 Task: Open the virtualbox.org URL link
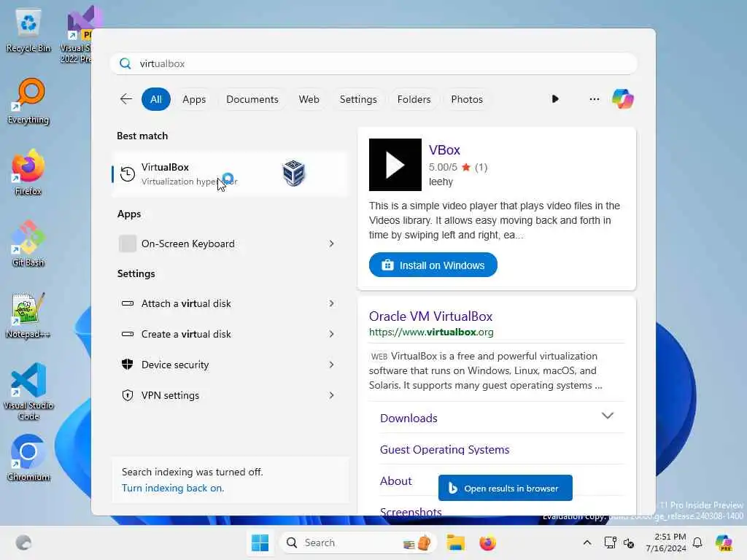[x=431, y=332]
